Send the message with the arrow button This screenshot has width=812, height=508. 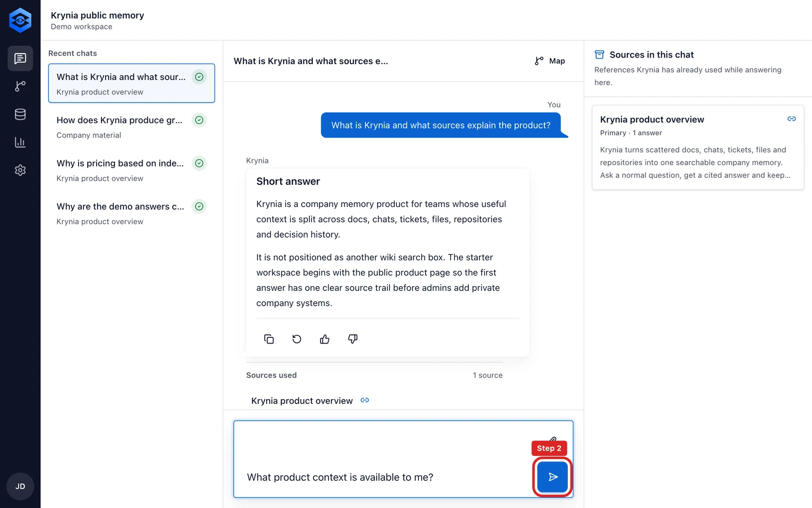(553, 477)
